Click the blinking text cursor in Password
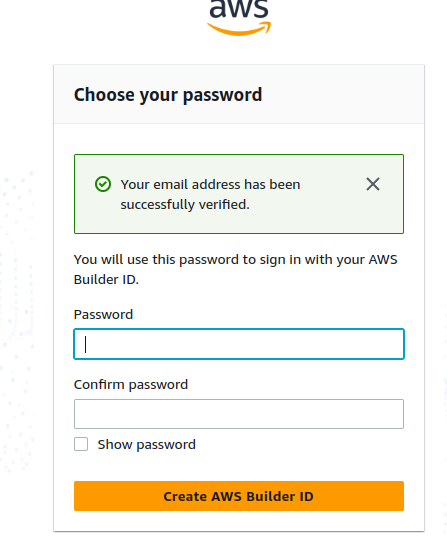Screen dimensions: 447x555 click(85, 344)
